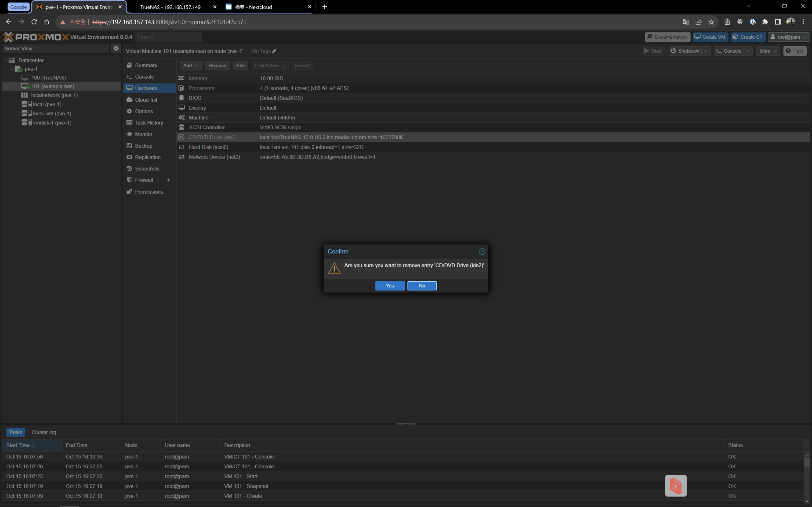Open the Snapshots section
The height and width of the screenshot is (507, 812).
pos(147,169)
